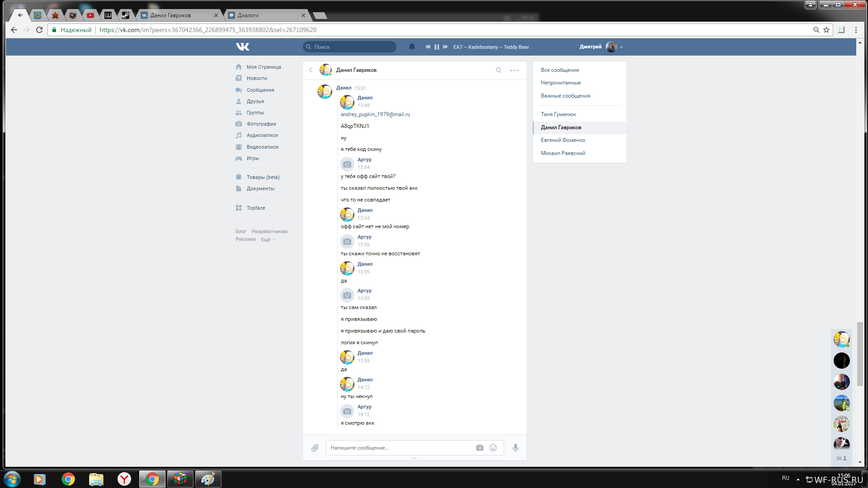
Task: Open Сообщения in the left sidebar
Action: pyautogui.click(x=260, y=90)
